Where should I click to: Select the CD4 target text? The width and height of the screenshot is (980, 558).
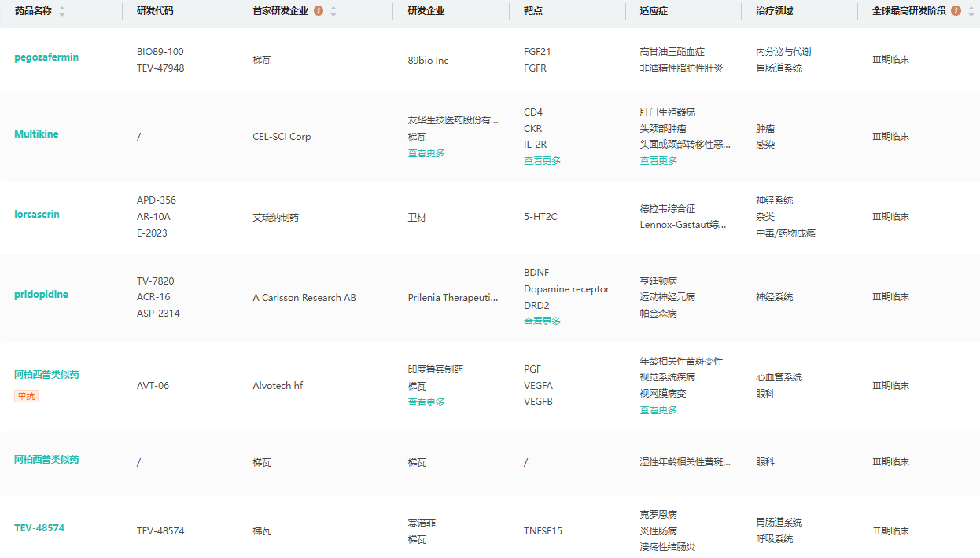533,112
